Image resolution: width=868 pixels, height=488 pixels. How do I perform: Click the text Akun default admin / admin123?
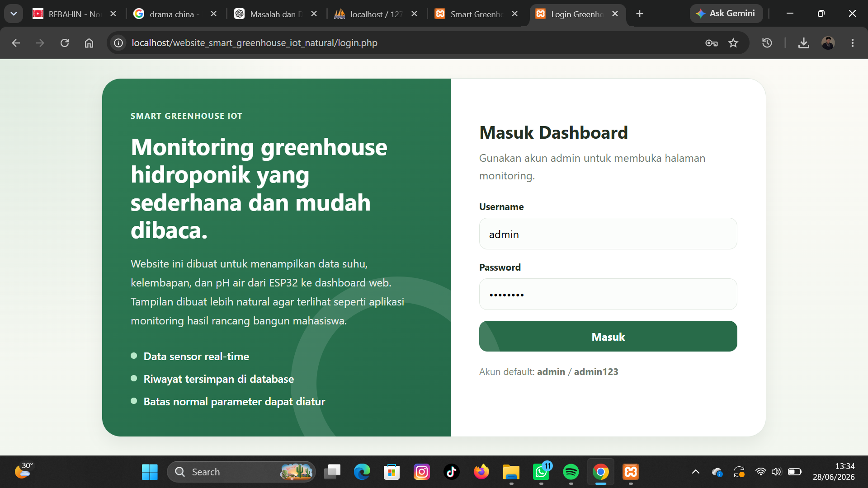pyautogui.click(x=549, y=371)
